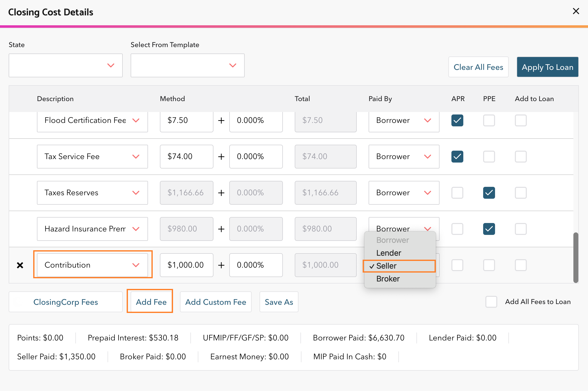This screenshot has width=588, height=391.
Task: Click the Hazard Insurance description chevron
Action: point(136,229)
